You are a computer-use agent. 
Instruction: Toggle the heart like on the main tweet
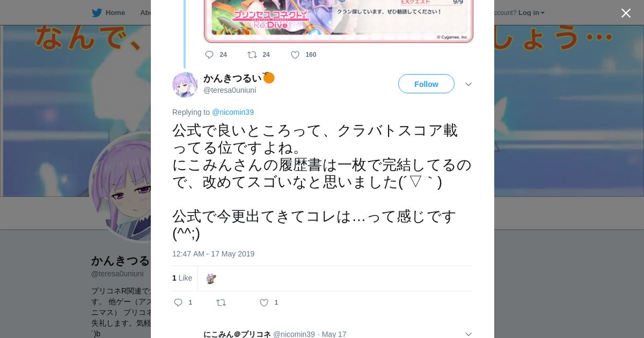[x=264, y=303]
